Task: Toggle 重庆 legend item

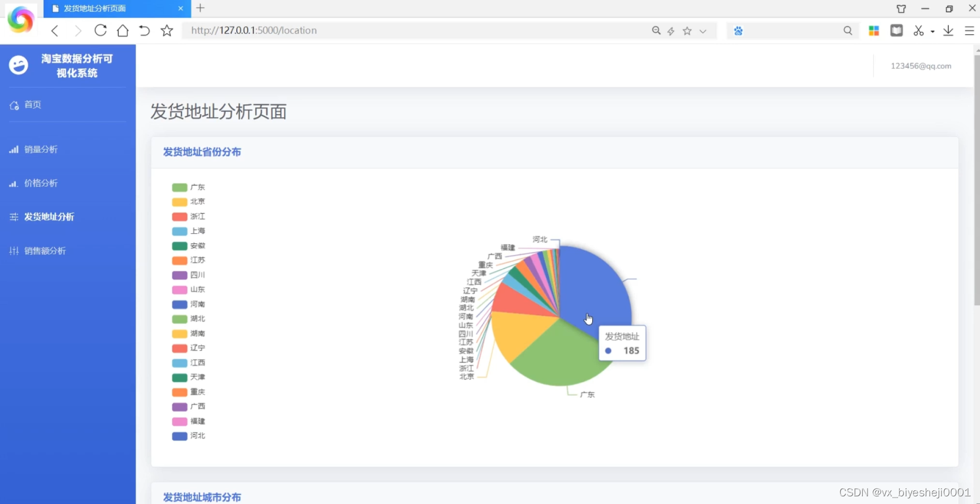Action: (x=189, y=392)
